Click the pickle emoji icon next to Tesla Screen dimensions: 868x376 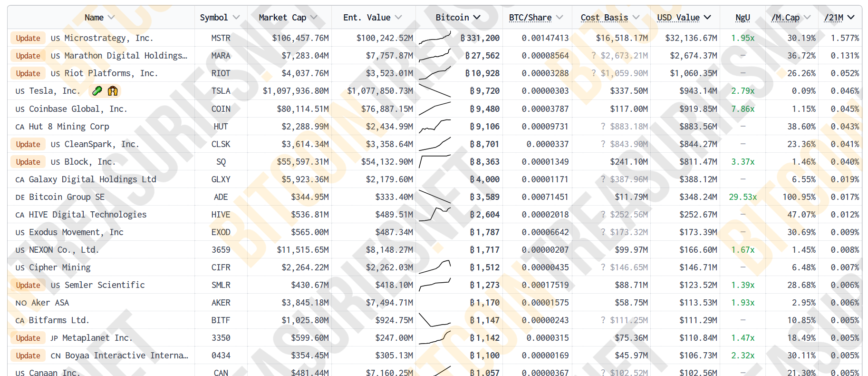point(97,91)
